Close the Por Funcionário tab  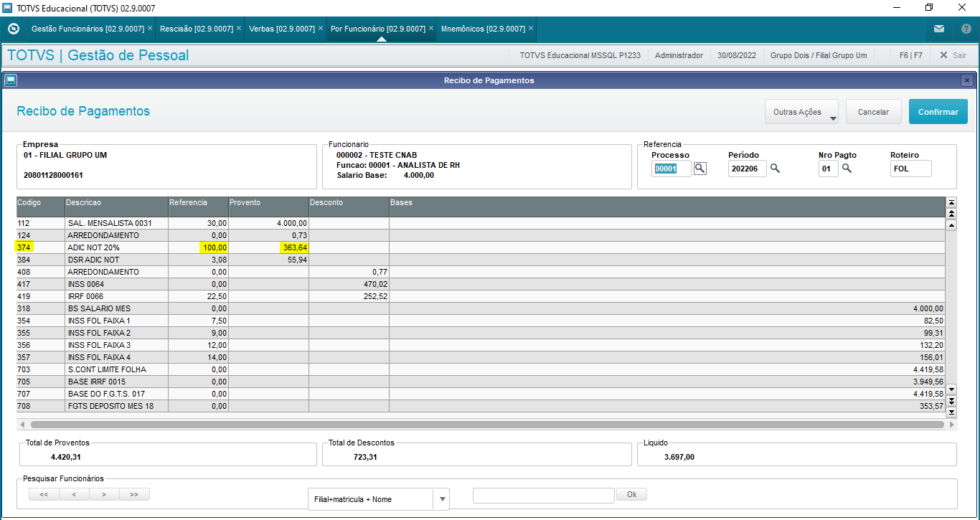pyautogui.click(x=431, y=29)
